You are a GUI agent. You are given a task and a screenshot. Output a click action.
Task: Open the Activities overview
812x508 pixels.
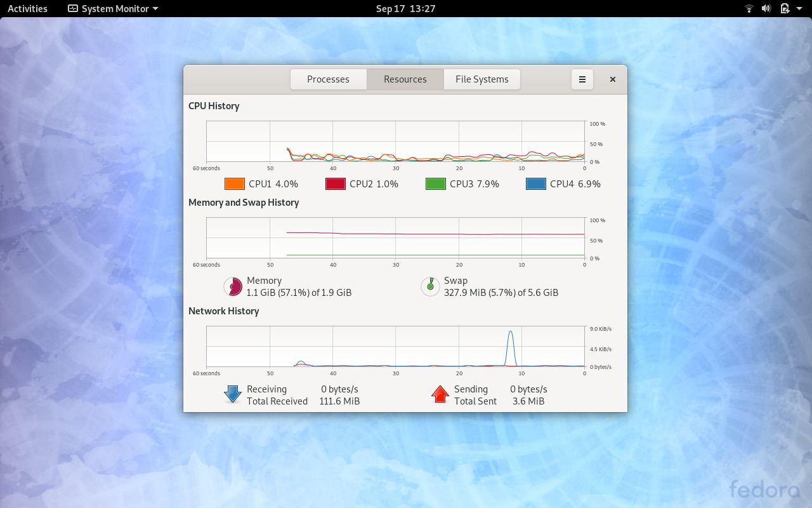point(27,9)
